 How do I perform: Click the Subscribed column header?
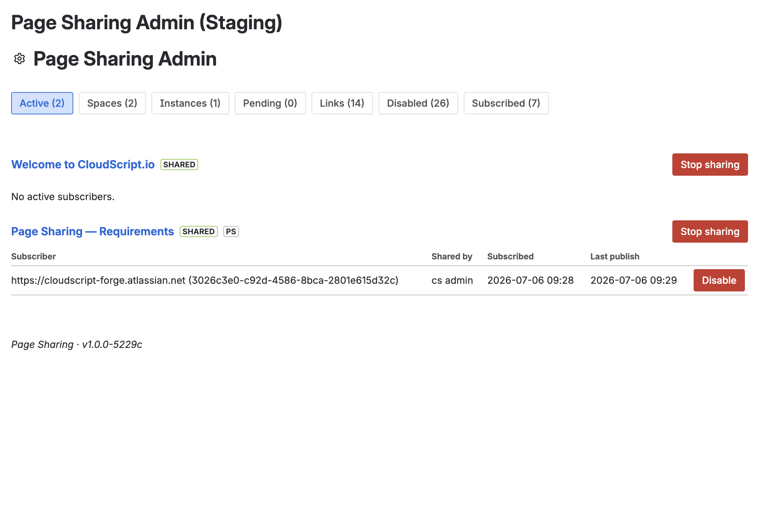point(510,257)
